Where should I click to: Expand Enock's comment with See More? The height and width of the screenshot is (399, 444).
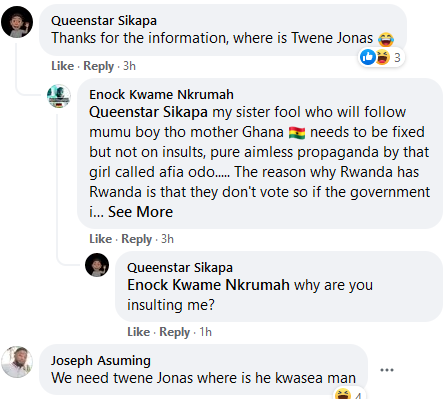click(x=140, y=212)
